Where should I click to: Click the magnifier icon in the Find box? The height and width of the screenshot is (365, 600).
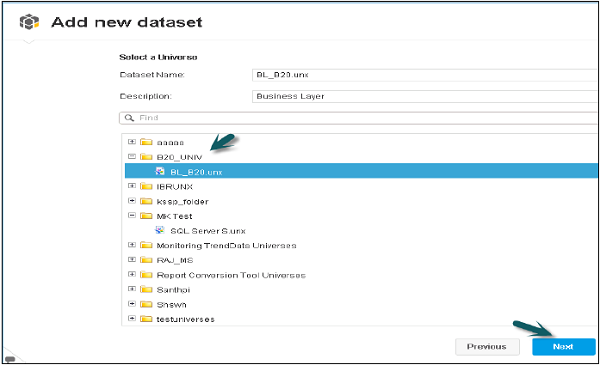129,118
